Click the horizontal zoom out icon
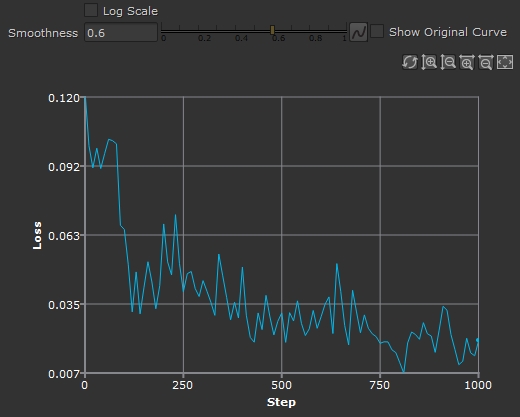520x417 pixels. coord(486,62)
